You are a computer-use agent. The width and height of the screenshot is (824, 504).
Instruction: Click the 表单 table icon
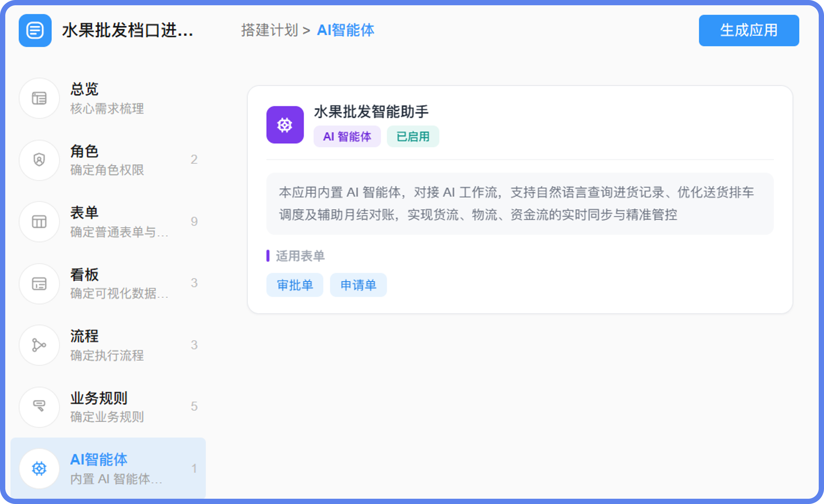(39, 221)
